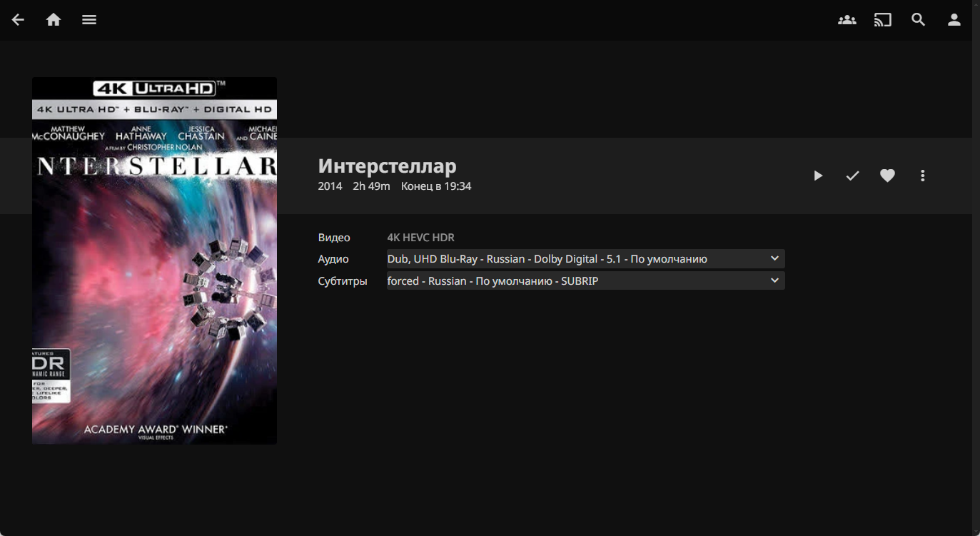Screen dimensions: 980x536
Task: Open the Субтитры track dropdown
Action: coord(585,280)
